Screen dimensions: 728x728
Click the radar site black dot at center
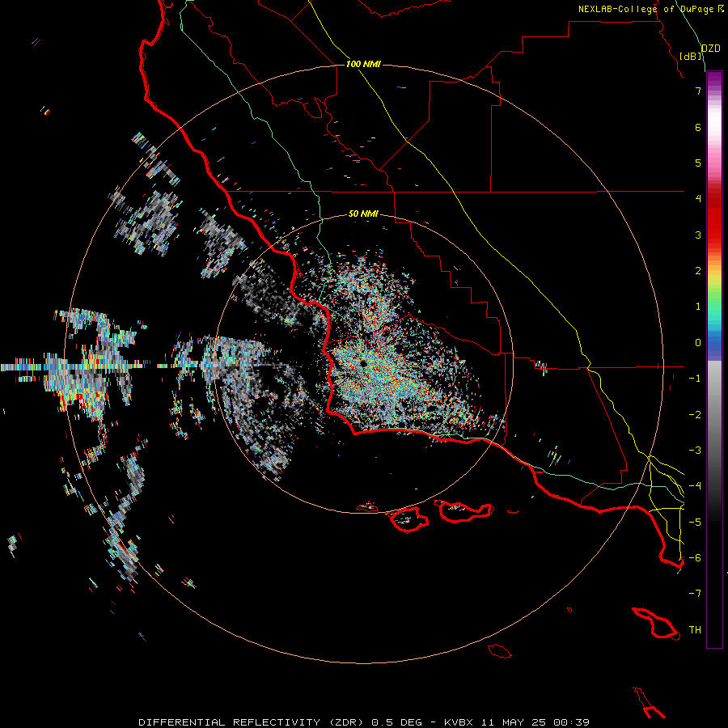tap(363, 363)
